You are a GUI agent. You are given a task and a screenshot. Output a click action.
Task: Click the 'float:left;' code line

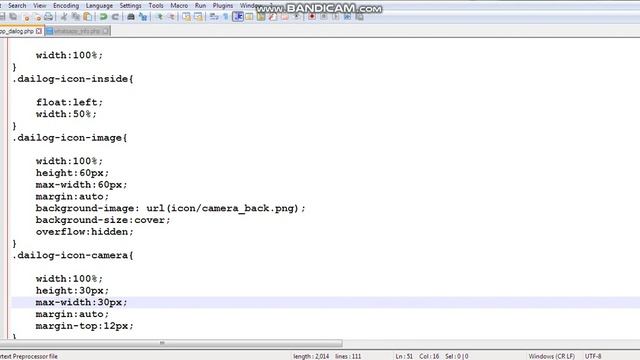pyautogui.click(x=69, y=102)
